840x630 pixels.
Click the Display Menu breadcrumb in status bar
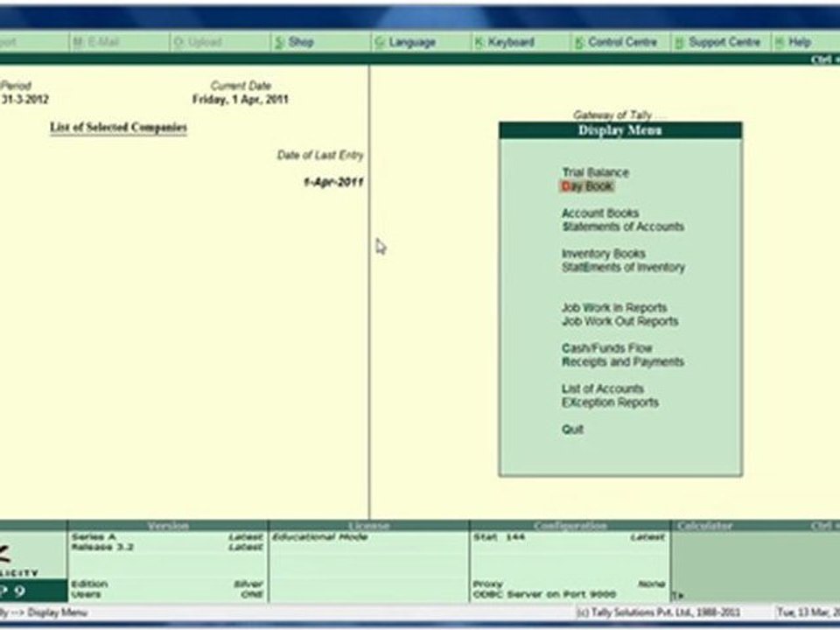(57, 612)
